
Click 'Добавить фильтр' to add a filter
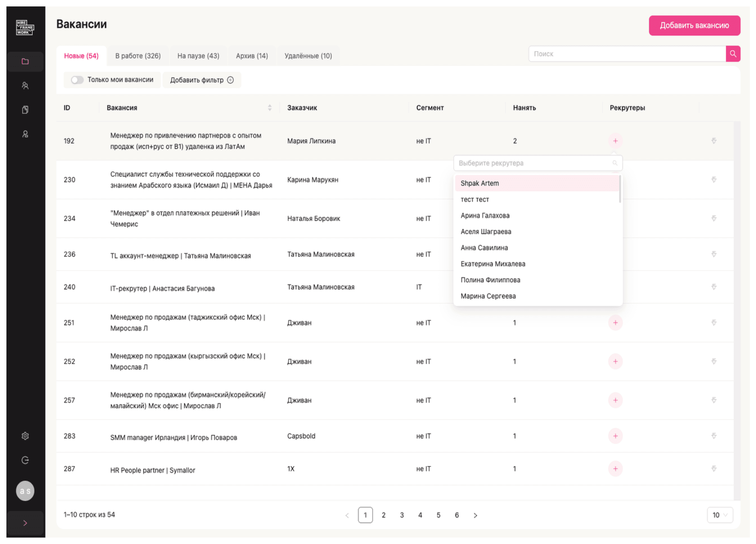coord(201,80)
